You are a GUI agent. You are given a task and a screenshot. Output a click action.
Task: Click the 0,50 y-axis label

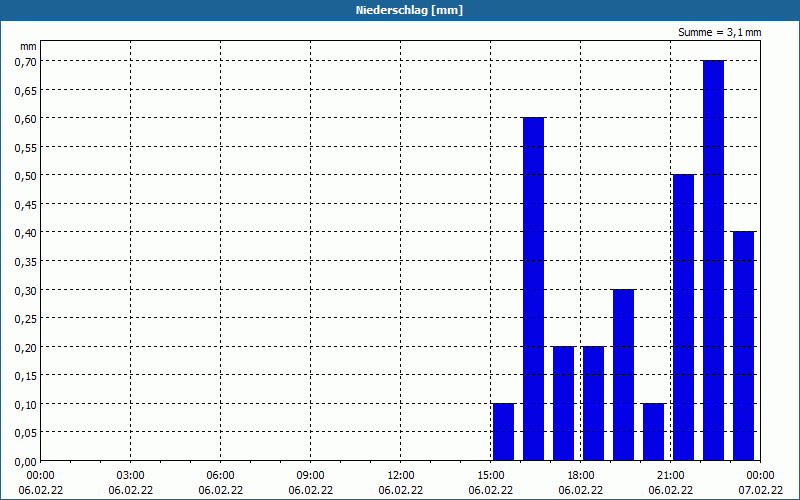(26, 176)
